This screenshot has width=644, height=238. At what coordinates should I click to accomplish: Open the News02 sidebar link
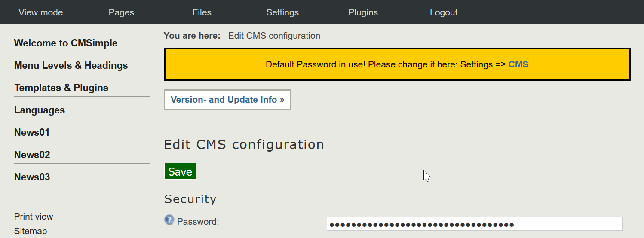[x=32, y=155]
